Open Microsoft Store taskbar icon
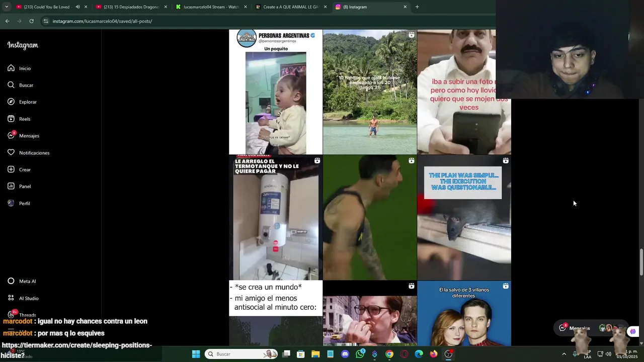 point(301,354)
